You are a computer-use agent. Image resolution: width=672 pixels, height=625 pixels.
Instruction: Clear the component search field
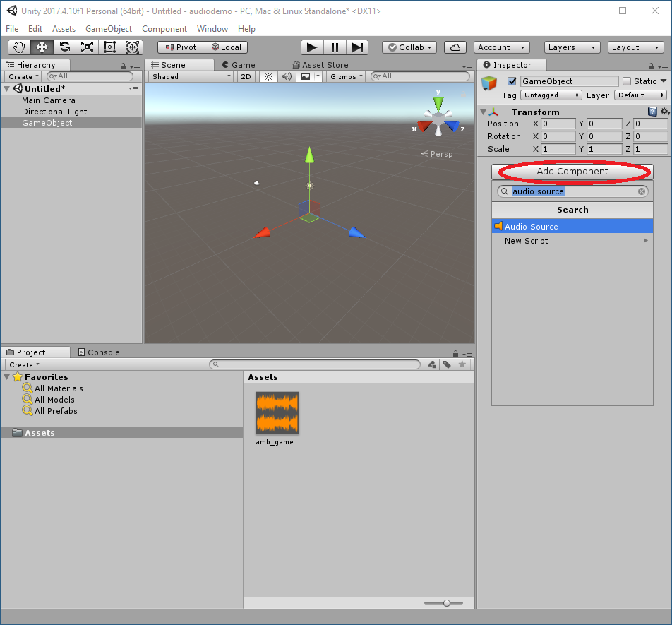(x=642, y=191)
